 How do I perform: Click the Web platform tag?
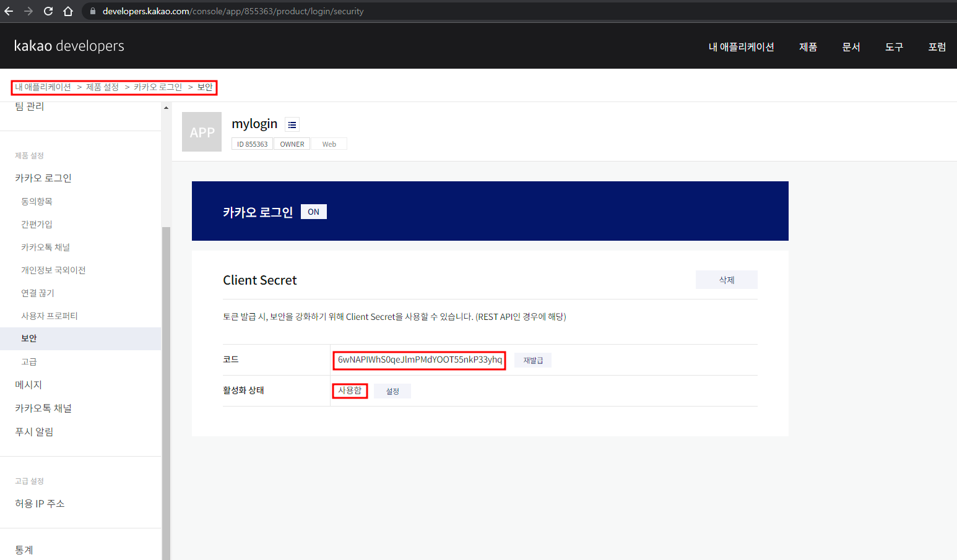(329, 144)
